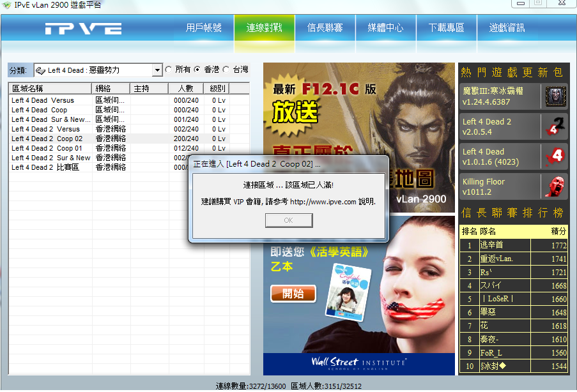
Task: Go to the 媒體中心 tab
Action: click(x=385, y=28)
